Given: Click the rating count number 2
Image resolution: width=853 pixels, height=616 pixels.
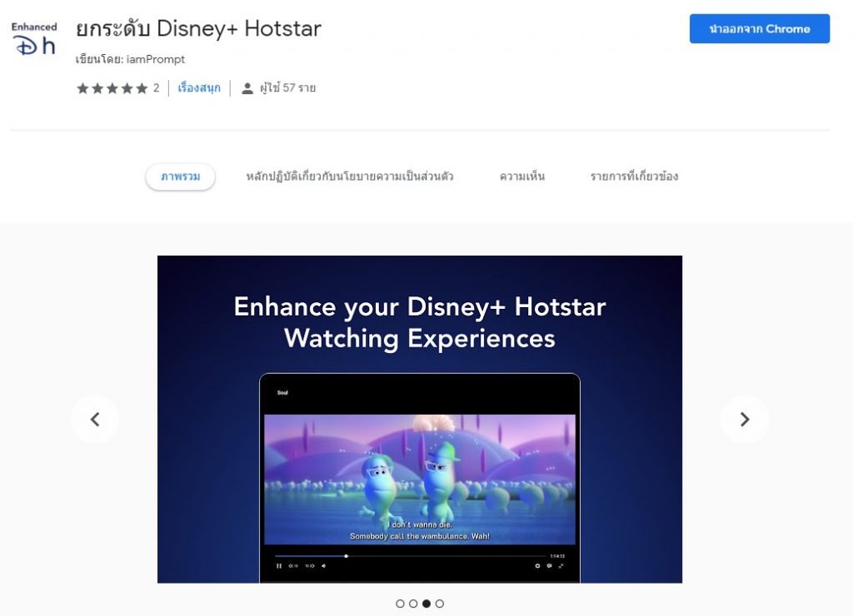Looking at the screenshot, I should coord(156,88).
